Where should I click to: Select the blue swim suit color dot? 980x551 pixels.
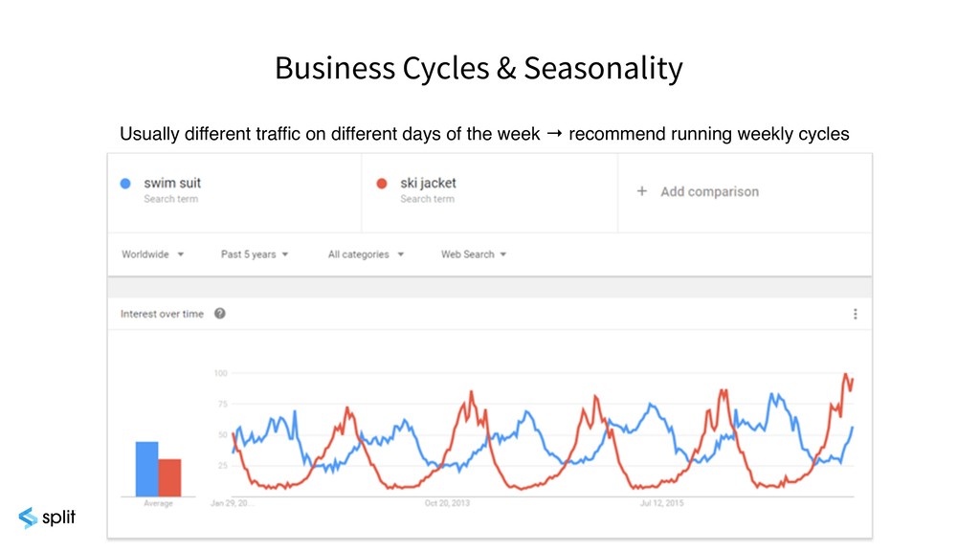click(x=125, y=184)
